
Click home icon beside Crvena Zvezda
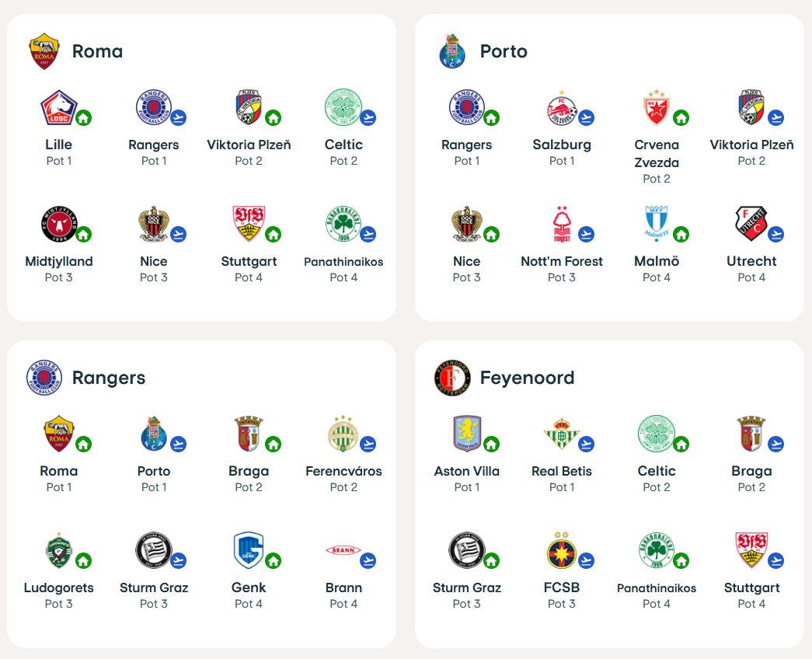681,118
